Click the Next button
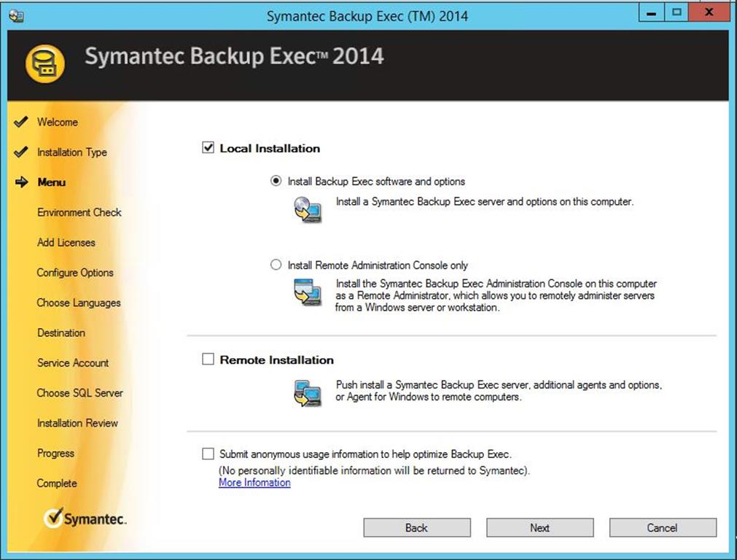Screen dimensions: 737x560 coord(540,528)
